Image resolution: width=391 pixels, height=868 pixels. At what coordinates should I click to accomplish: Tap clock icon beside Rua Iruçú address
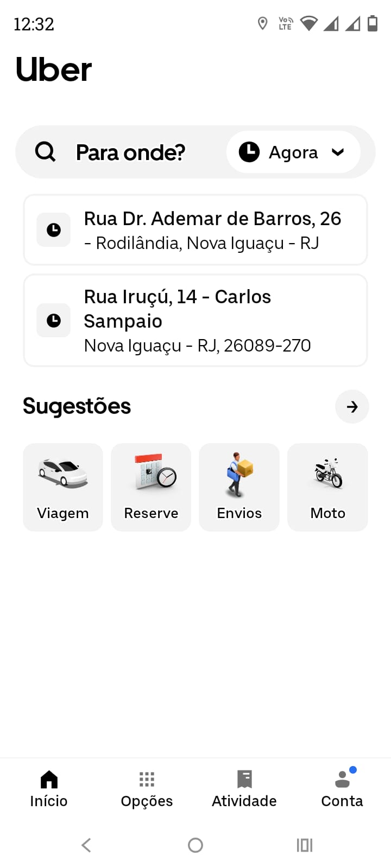53,320
